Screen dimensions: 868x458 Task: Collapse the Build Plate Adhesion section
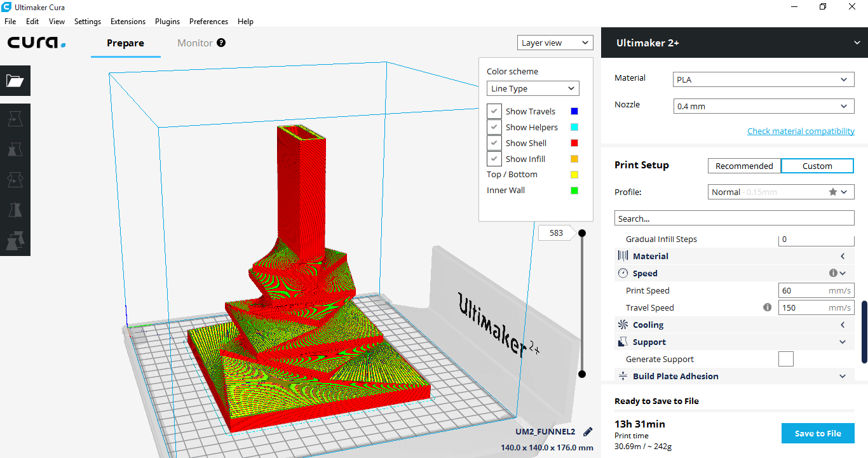tap(843, 376)
